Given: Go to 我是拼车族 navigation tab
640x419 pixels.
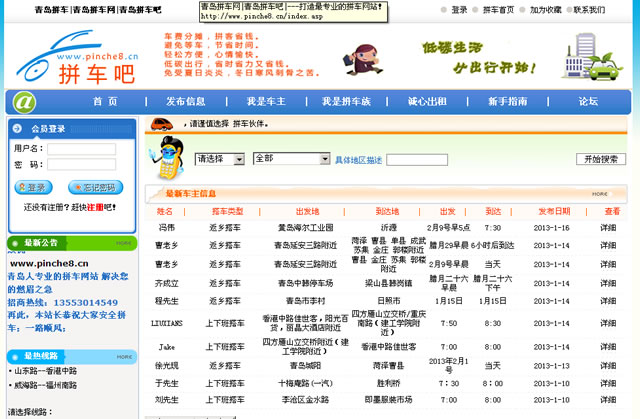Looking at the screenshot, I should click(x=346, y=102).
